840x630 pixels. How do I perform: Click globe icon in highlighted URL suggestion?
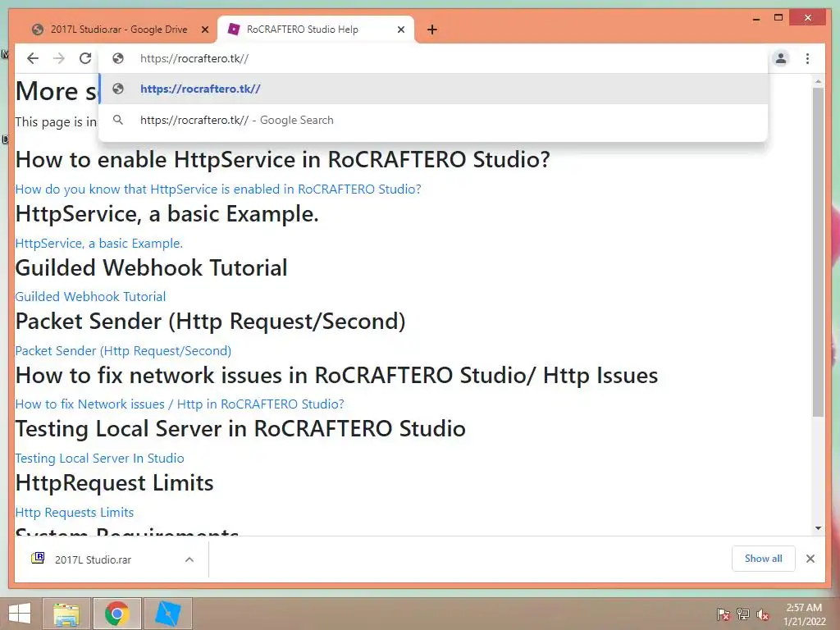tap(118, 89)
